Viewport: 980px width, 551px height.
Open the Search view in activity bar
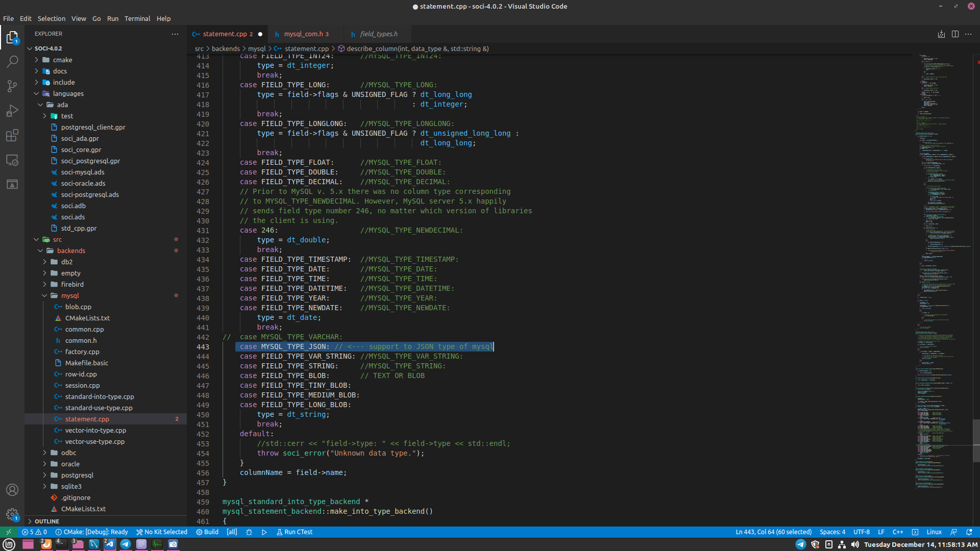pos(12,61)
